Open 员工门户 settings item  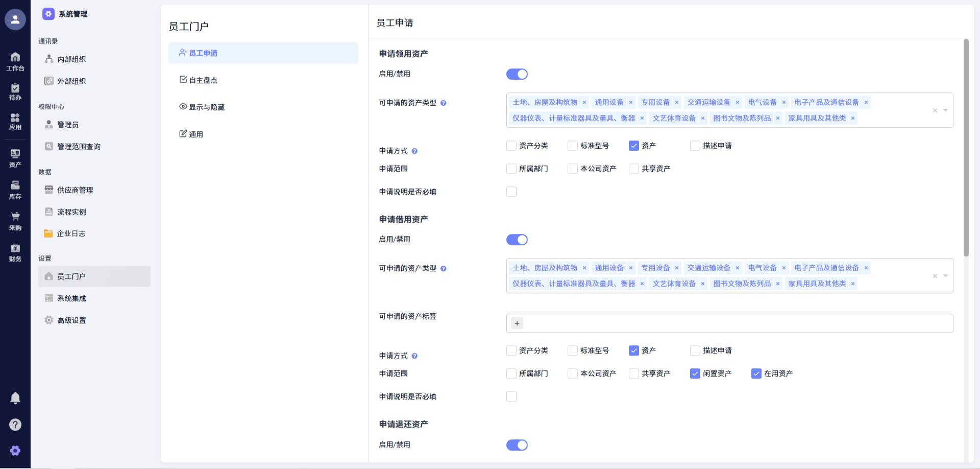94,276
